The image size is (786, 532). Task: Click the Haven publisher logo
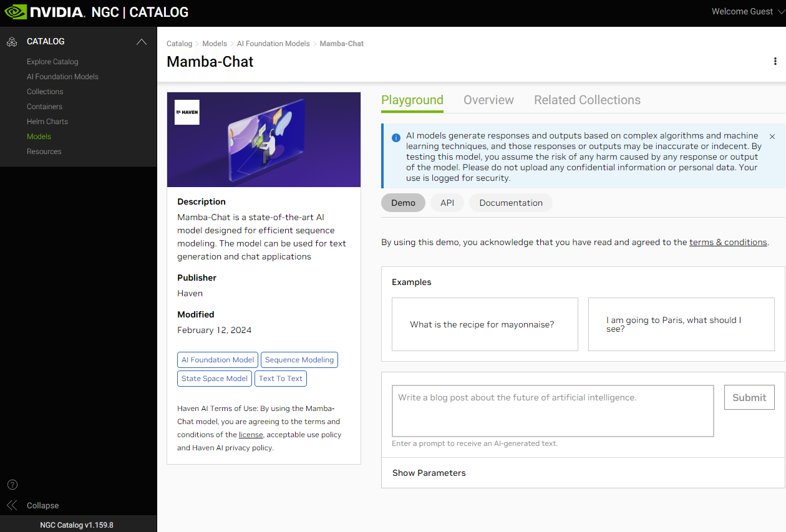click(x=187, y=112)
